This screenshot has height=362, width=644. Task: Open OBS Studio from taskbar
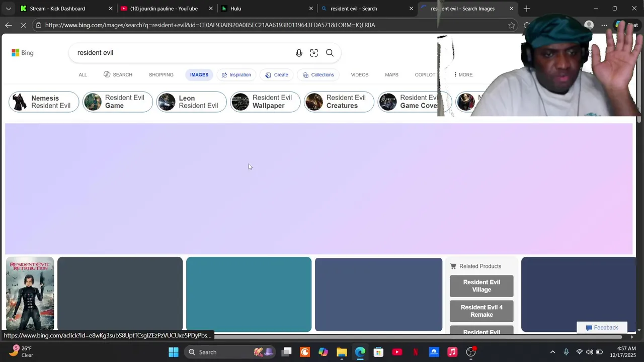[471, 352]
